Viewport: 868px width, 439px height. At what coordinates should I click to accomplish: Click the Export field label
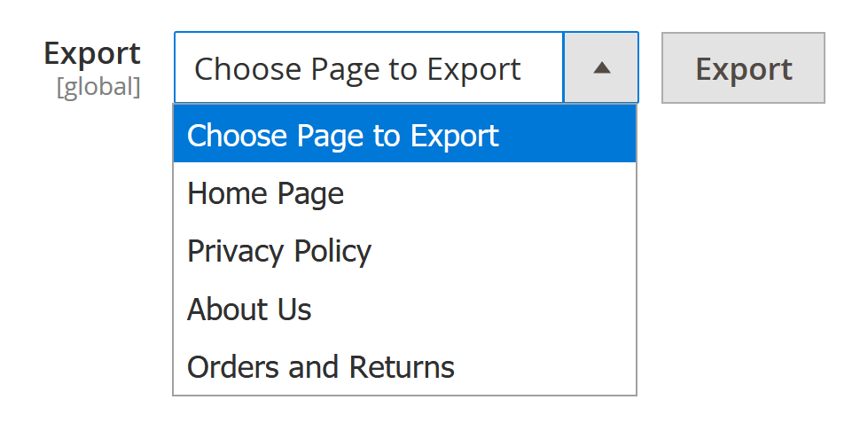click(x=92, y=53)
